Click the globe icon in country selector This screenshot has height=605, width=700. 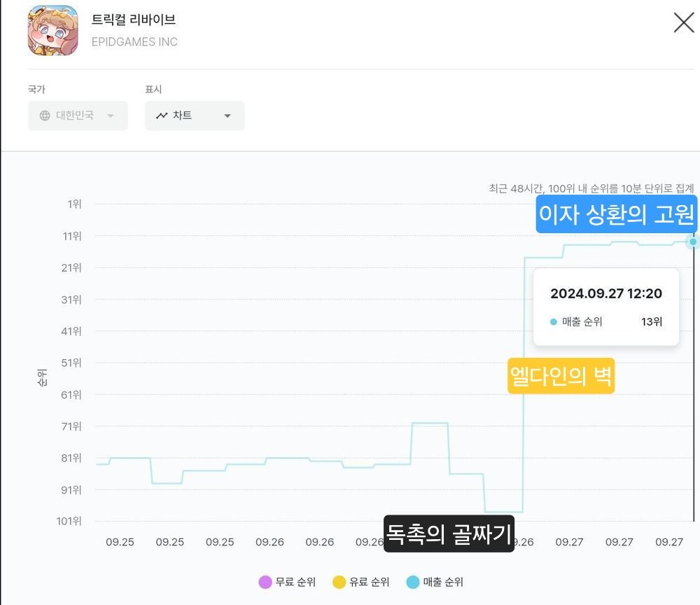coord(45,116)
